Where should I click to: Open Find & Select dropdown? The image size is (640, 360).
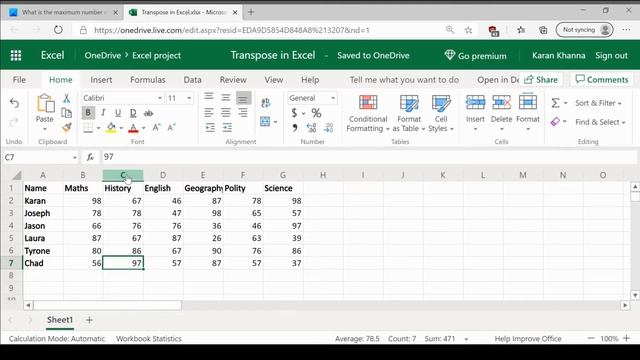tap(600, 122)
